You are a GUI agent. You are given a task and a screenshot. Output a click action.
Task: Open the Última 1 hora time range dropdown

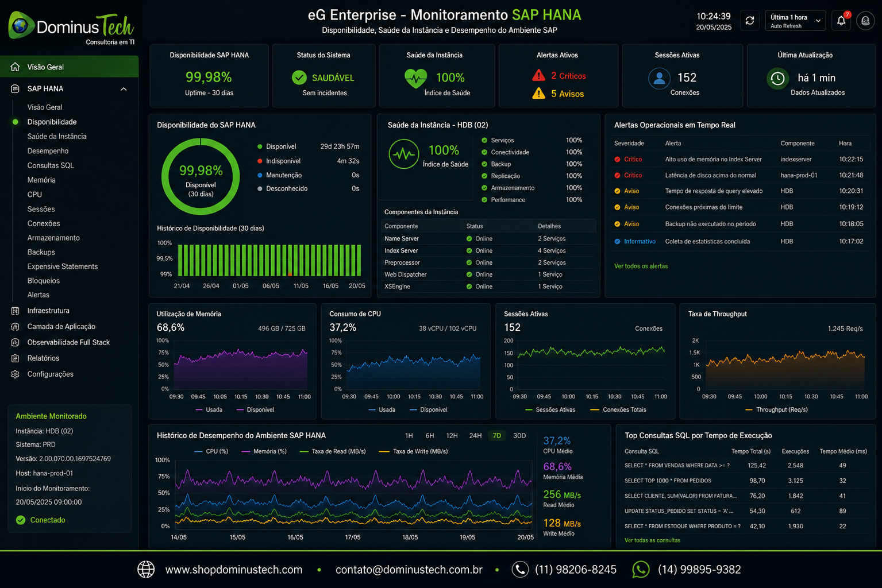(x=795, y=21)
